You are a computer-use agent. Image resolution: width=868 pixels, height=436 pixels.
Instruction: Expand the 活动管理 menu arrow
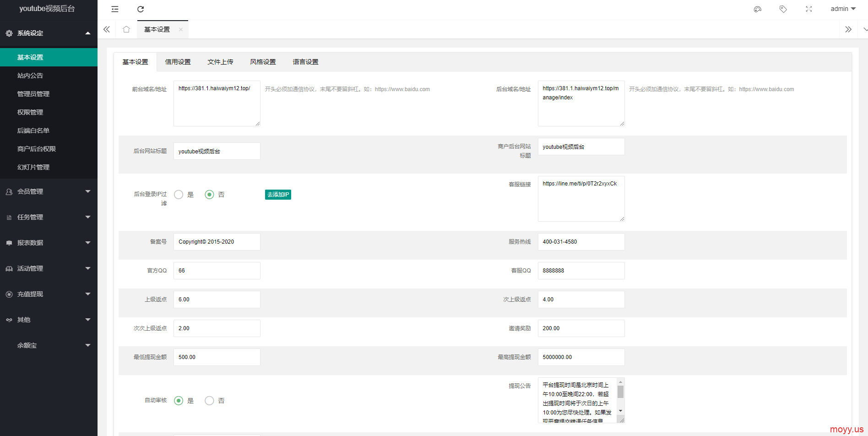point(88,268)
